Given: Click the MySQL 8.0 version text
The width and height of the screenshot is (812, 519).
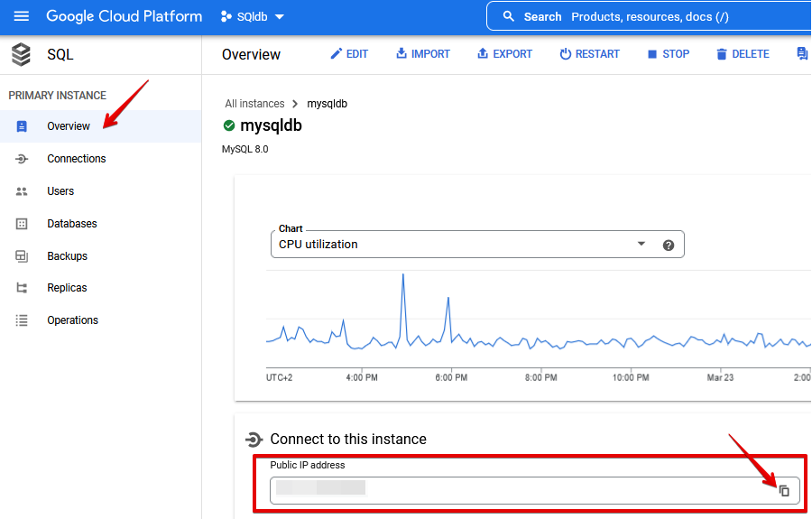Looking at the screenshot, I should [245, 149].
